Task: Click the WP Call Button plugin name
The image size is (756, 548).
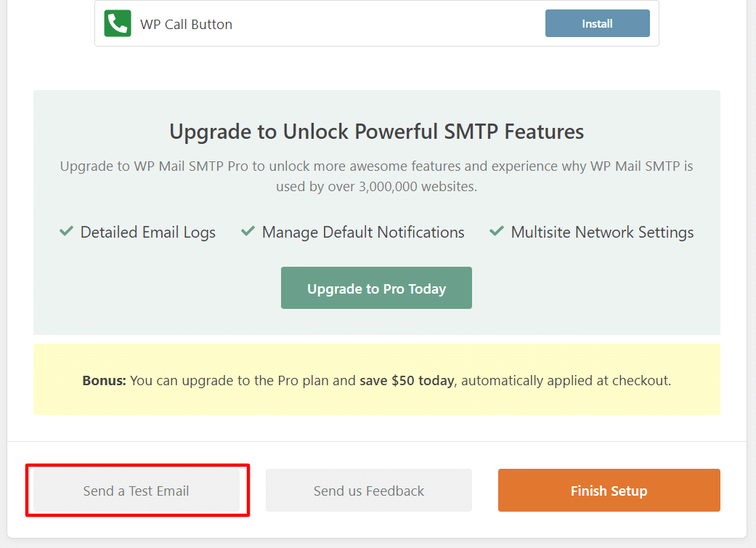Action: (186, 23)
